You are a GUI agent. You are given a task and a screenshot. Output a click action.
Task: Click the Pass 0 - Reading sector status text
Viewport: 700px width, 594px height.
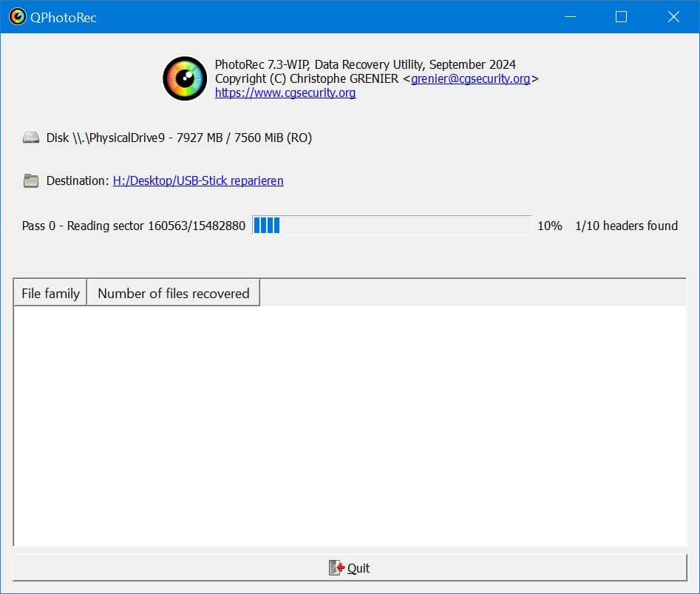click(x=134, y=226)
